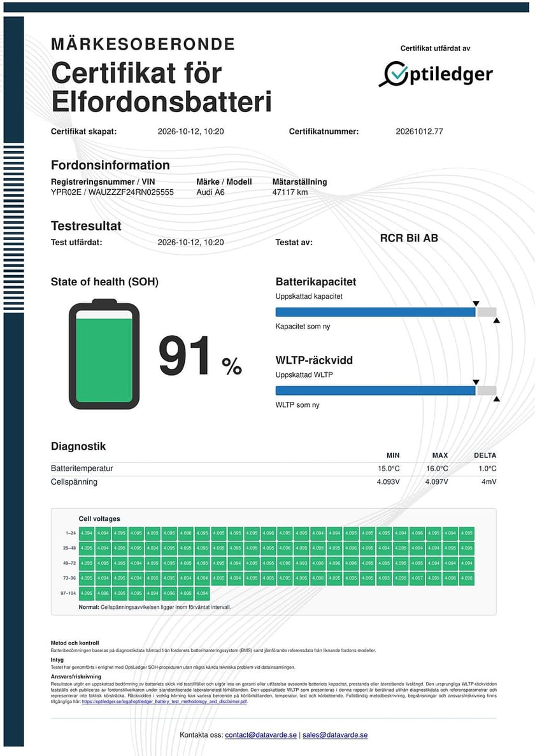535x756 pixels.
Task: Click the 1–24 cell row label
Action: pos(70,533)
